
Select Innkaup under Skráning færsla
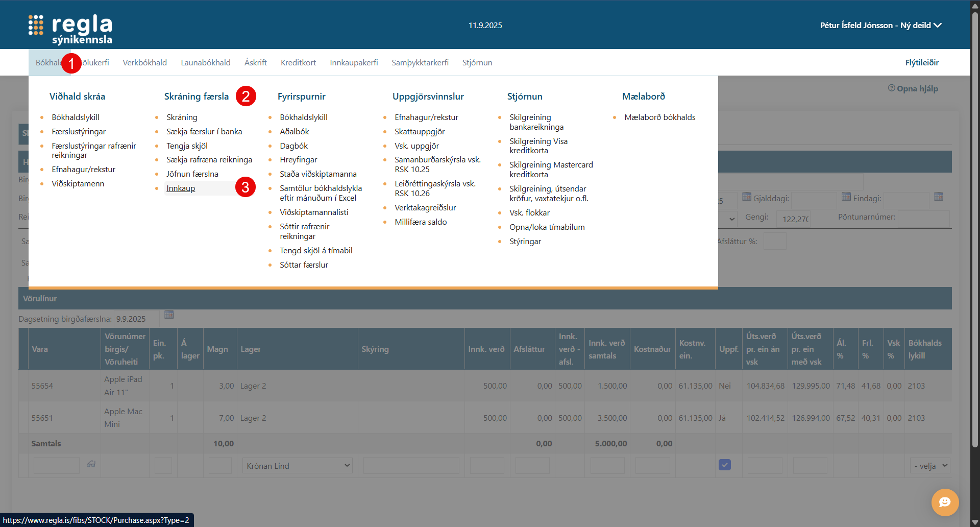pos(181,188)
